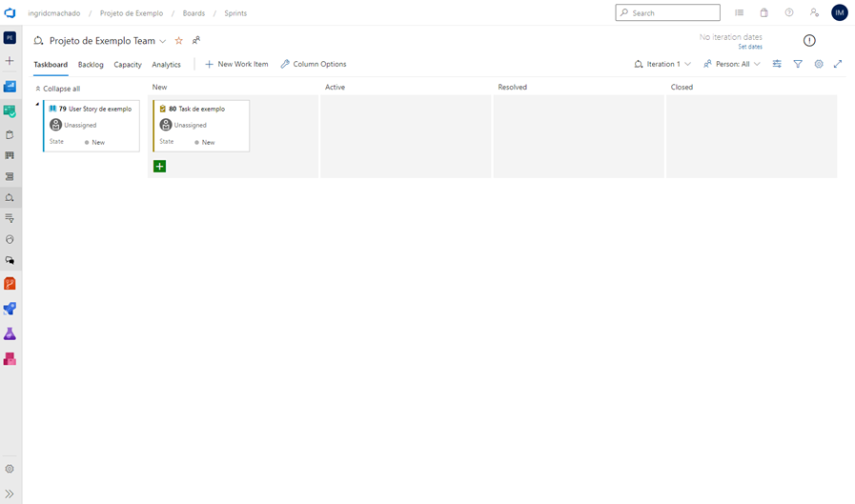The image size is (855, 504).
Task: Open the PE project tile in sidebar
Action: pyautogui.click(x=10, y=37)
